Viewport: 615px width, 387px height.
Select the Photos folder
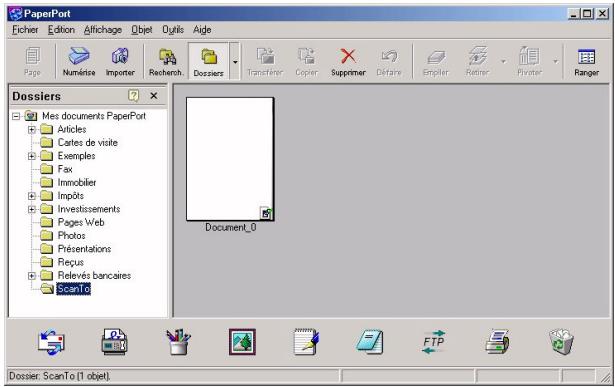[71, 236]
